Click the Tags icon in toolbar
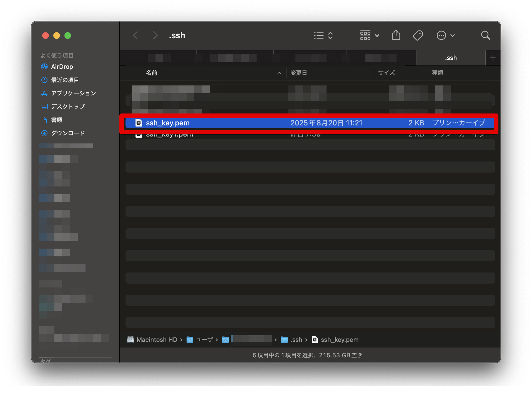The image size is (532, 404). coord(418,36)
